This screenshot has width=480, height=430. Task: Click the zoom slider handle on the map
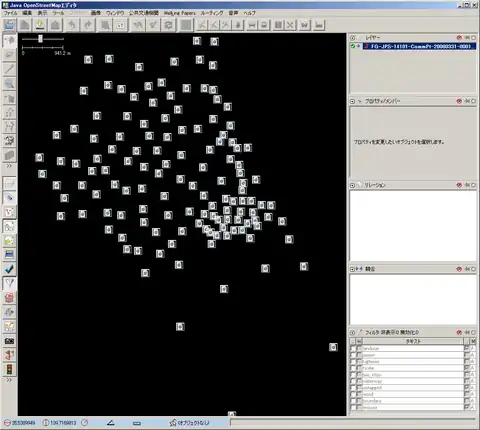40,39
